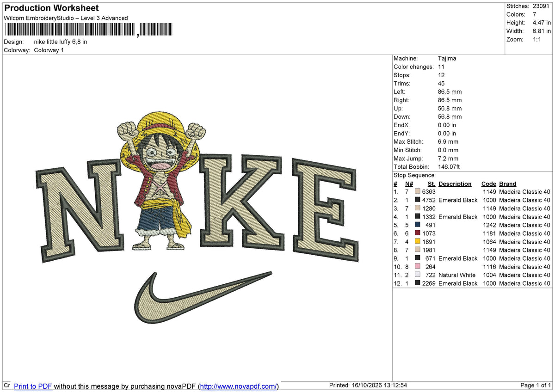This screenshot has height=392, width=555.
Task: Click 'Emerald Black' description in stop 2 row
Action: [458, 200]
